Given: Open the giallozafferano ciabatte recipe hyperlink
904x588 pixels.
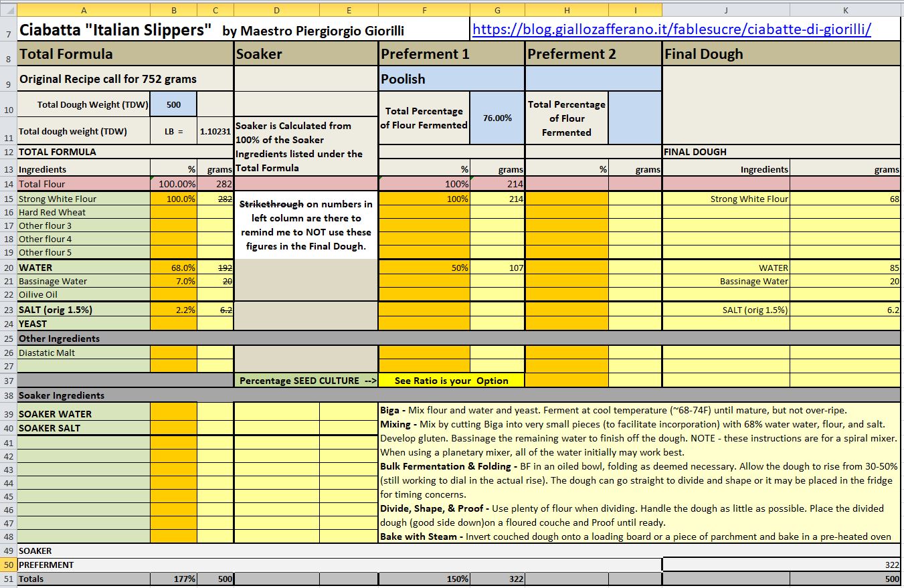Looking at the screenshot, I should point(671,30).
